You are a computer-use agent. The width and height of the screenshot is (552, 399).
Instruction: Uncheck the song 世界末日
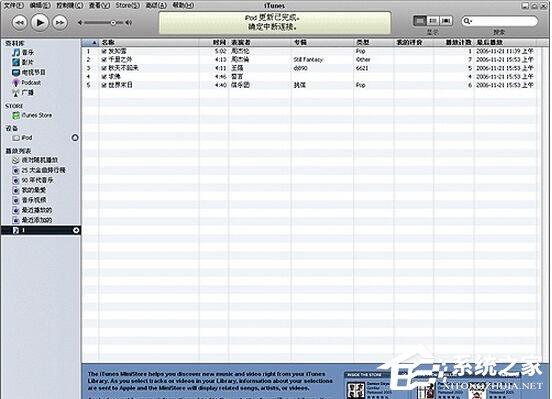[104, 85]
